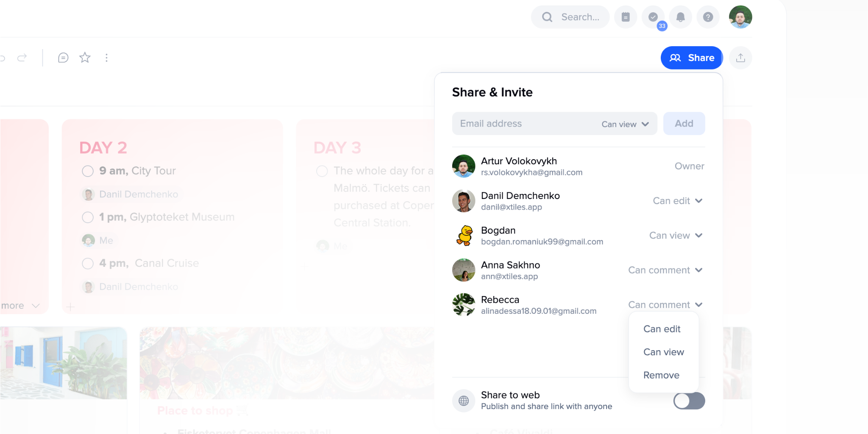Select Can edit in Rebecca's menu
868x434 pixels.
point(662,329)
